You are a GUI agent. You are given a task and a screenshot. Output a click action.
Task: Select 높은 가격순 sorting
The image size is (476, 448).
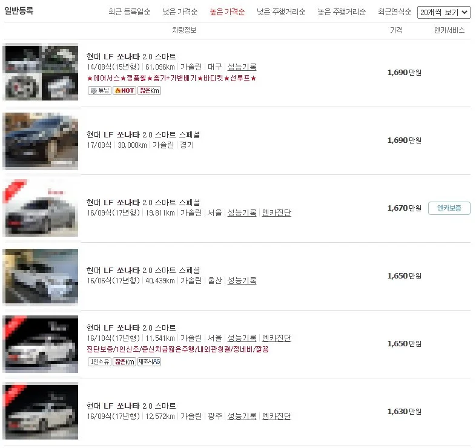[227, 12]
